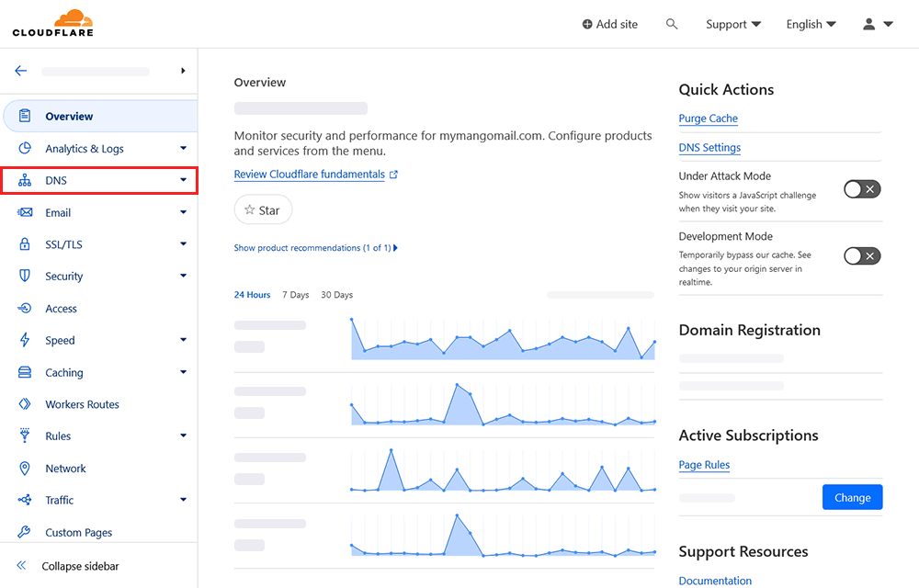Open the English language dropdown
Image resolution: width=919 pixels, height=588 pixels.
(811, 24)
